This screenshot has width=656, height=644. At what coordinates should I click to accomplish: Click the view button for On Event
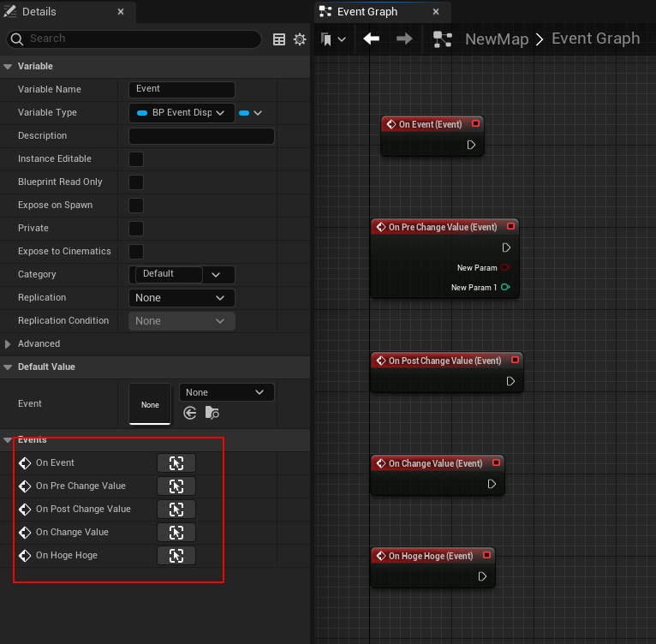pos(176,463)
